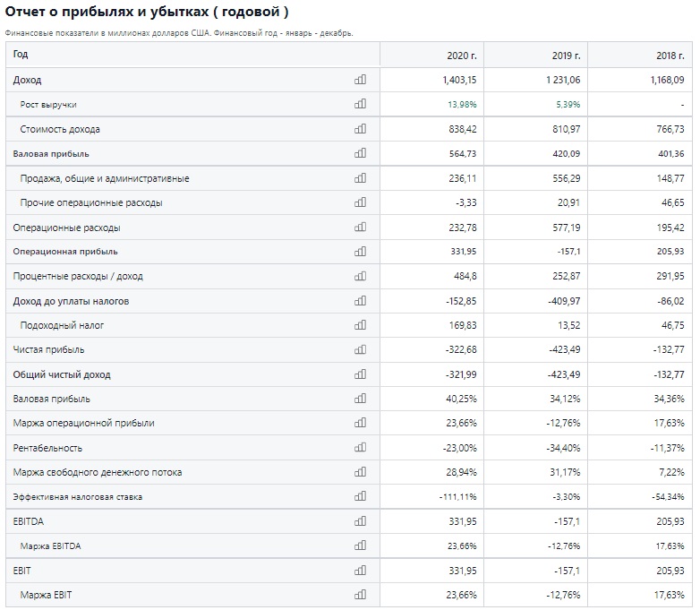700x610 pixels.
Task: Show chart for Маржа свободного денежного потока
Action: tap(360, 471)
